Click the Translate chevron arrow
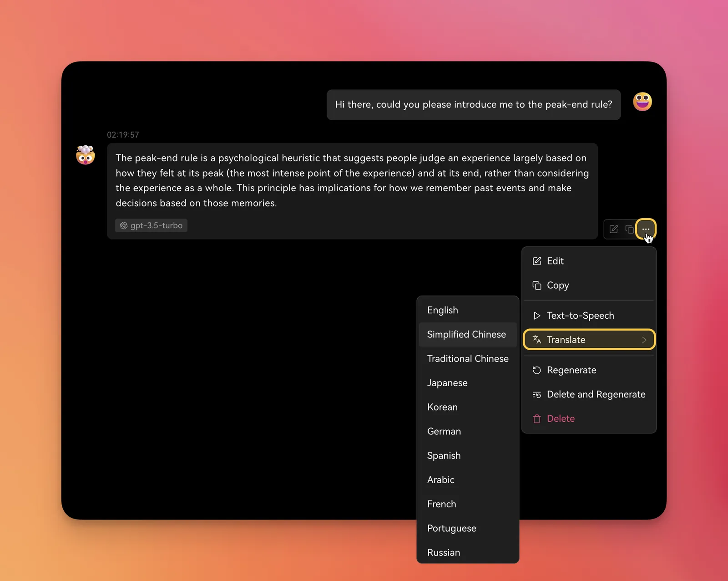 tap(644, 340)
